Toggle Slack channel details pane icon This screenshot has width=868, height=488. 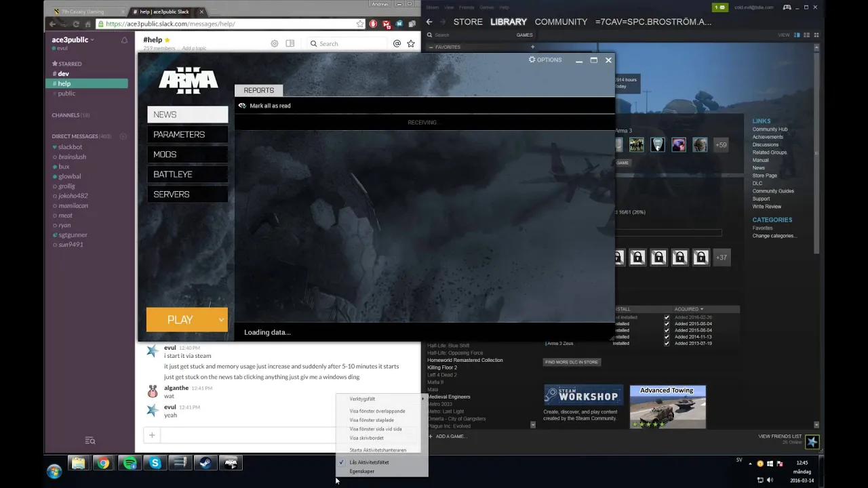click(290, 43)
